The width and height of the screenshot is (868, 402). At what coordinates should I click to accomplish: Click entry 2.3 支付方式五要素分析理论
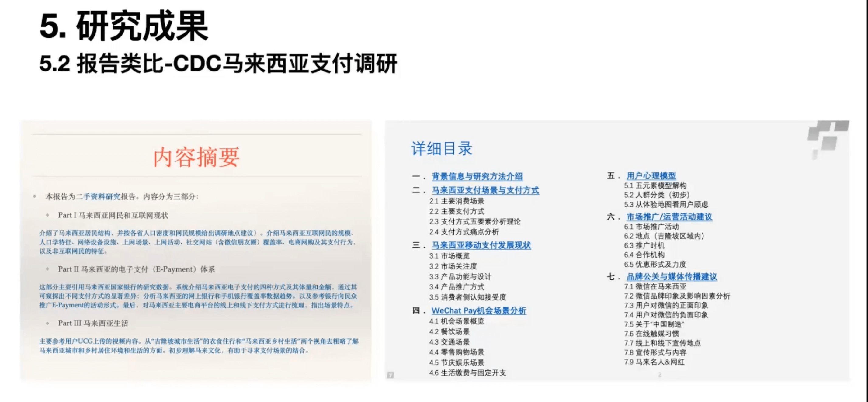point(474,221)
